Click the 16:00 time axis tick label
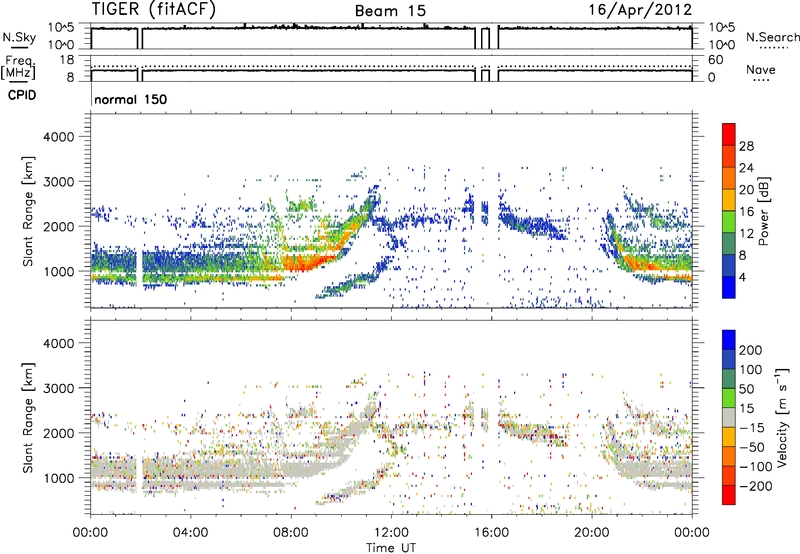The image size is (800, 554). (x=491, y=533)
